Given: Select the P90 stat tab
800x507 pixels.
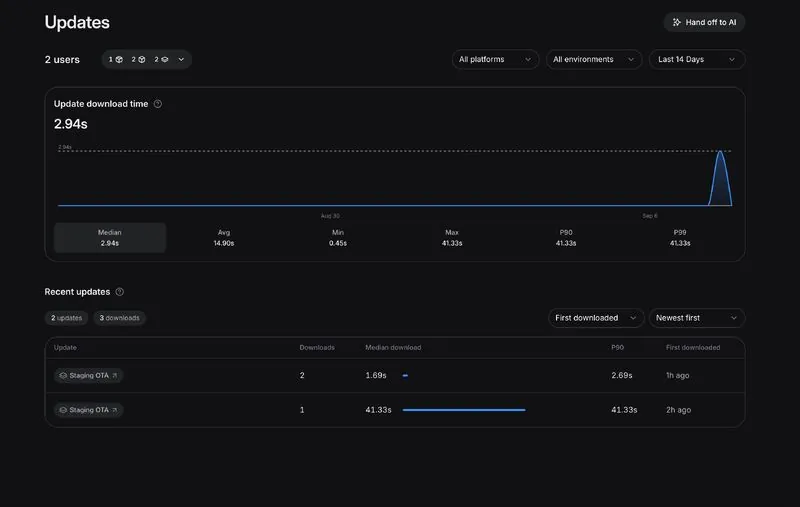Looking at the screenshot, I should click(566, 238).
